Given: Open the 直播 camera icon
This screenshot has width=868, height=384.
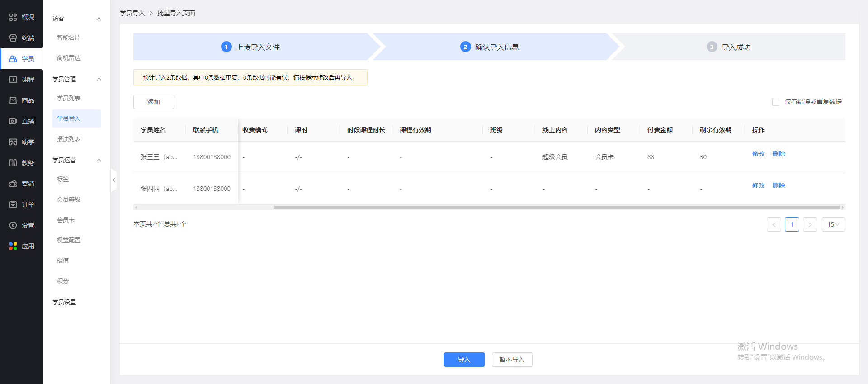Looking at the screenshot, I should point(13,121).
